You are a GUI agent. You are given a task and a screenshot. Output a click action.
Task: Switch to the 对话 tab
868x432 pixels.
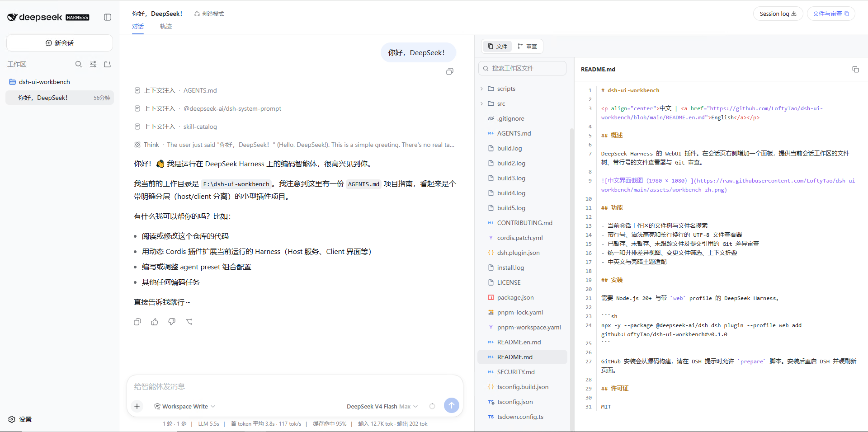tap(138, 26)
